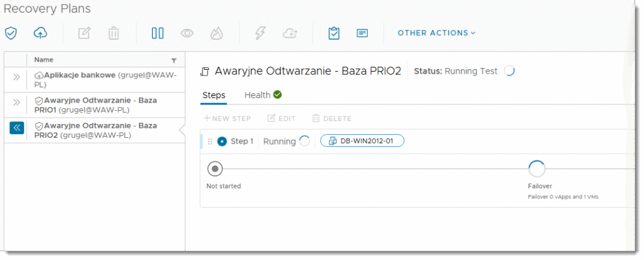644x260 pixels.
Task: Click the pencil edit icon in top toolbar
Action: coord(84,33)
